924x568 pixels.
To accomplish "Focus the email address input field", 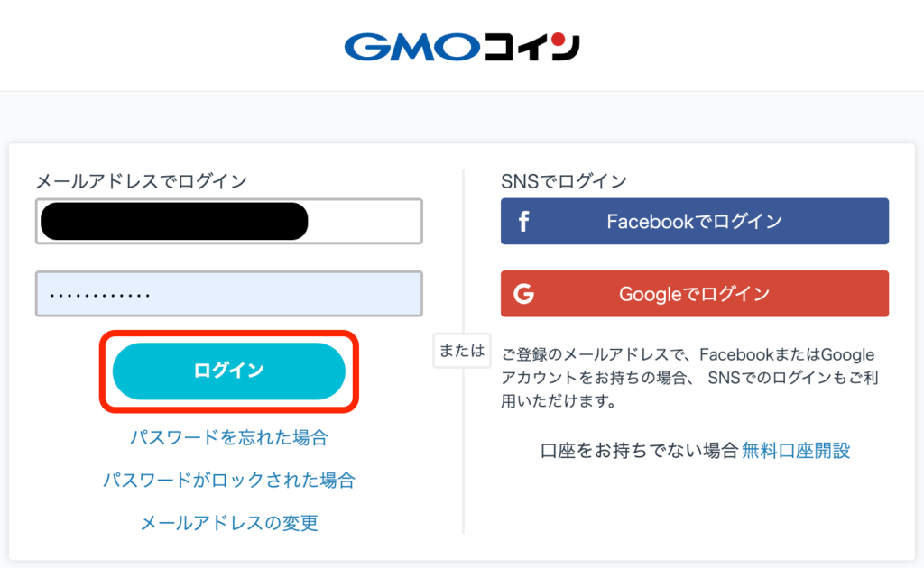I will tap(229, 221).
